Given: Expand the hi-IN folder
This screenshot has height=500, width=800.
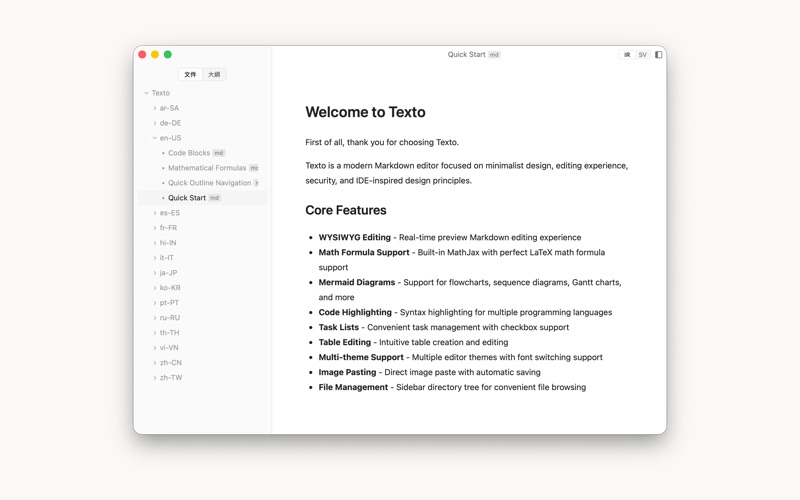Looking at the screenshot, I should [155, 243].
